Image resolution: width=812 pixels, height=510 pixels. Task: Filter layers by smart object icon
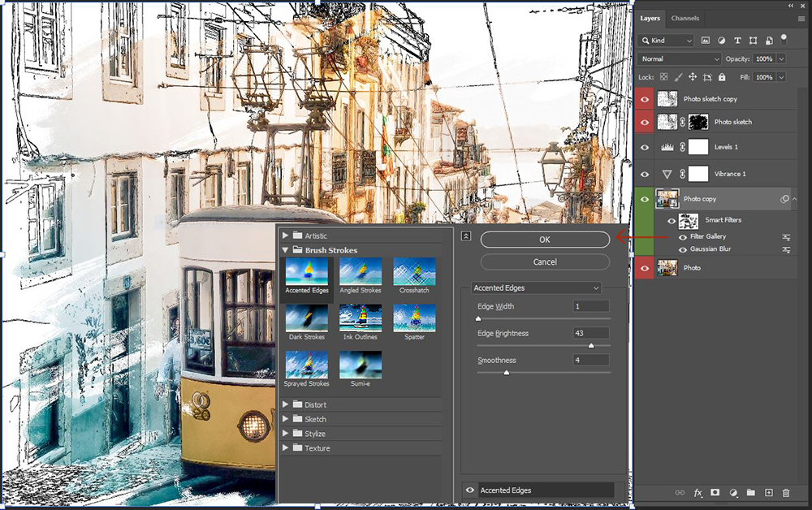click(769, 41)
